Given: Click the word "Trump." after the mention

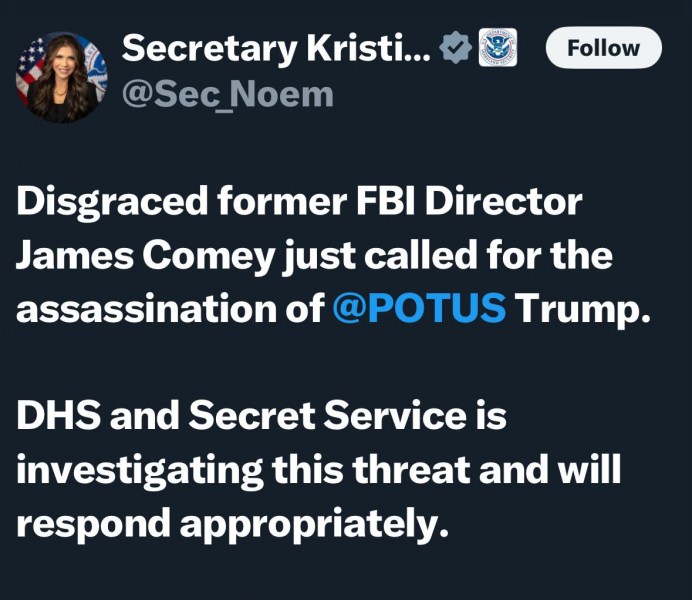Looking at the screenshot, I should pos(583,309).
